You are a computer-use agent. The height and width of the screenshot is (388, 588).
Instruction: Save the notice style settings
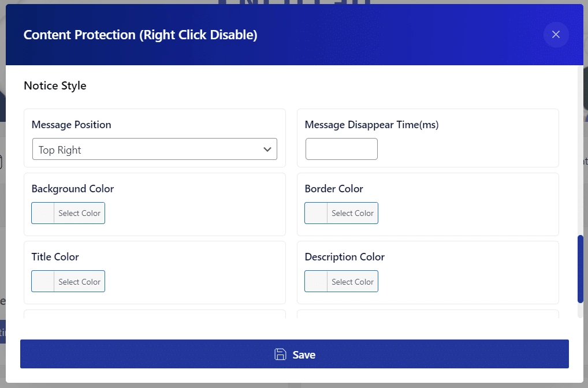295,354
